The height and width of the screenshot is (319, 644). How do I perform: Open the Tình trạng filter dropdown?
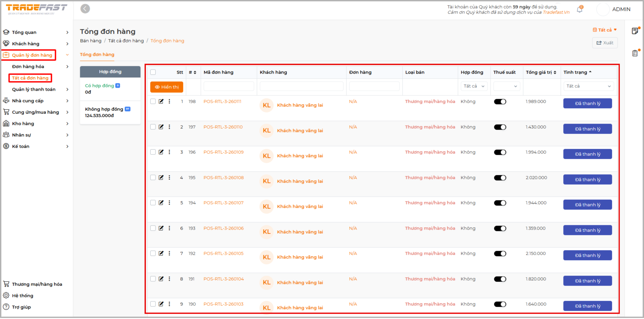588,86
